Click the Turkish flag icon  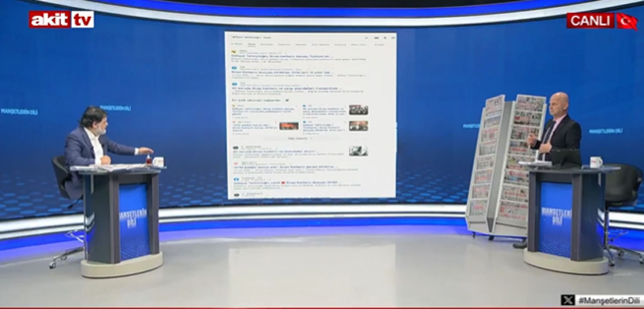[626, 21]
